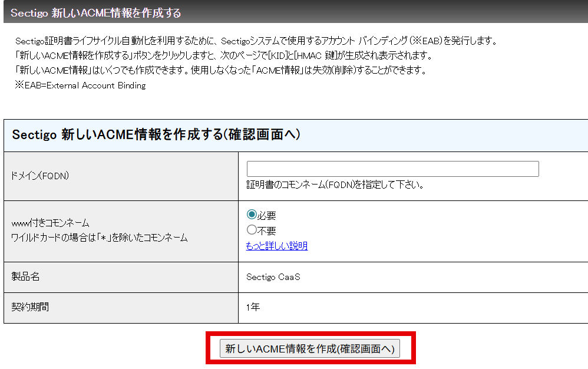
Task: Click the dark page title bar text
Action: coord(95,12)
